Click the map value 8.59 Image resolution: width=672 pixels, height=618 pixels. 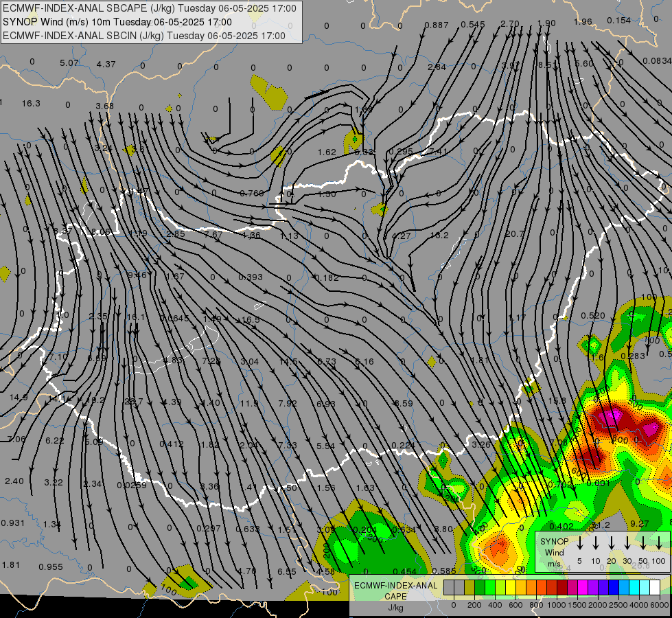[x=404, y=403]
